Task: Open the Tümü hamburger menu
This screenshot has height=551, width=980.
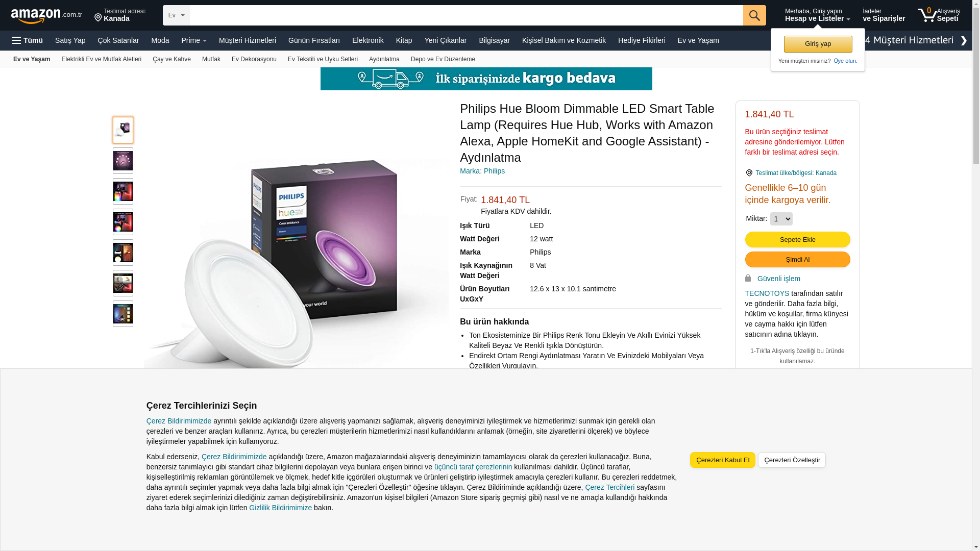Action: click(28, 40)
